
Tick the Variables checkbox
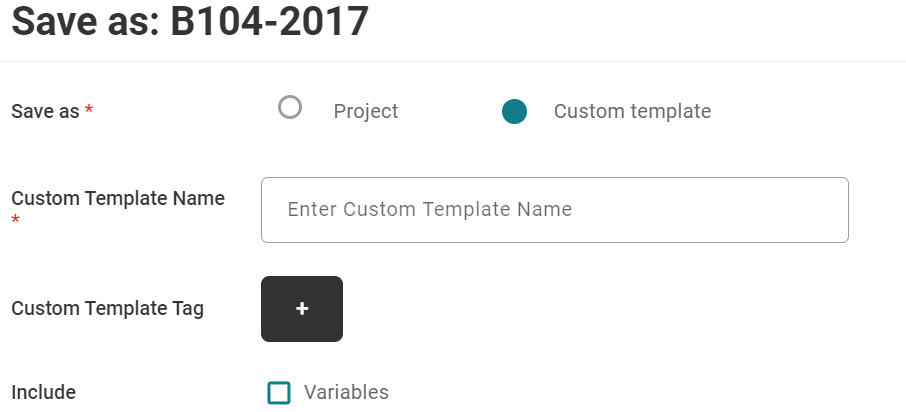[x=279, y=393]
